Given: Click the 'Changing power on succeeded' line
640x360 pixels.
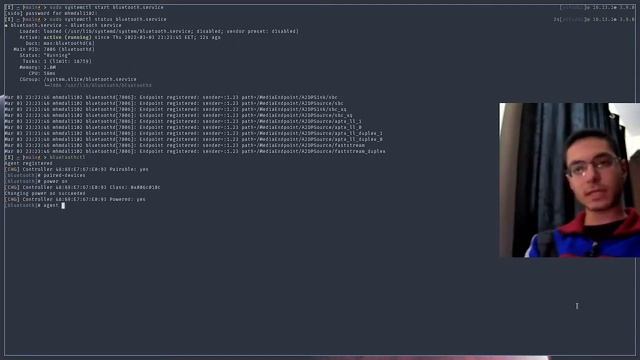Looking at the screenshot, I should click(45, 193).
